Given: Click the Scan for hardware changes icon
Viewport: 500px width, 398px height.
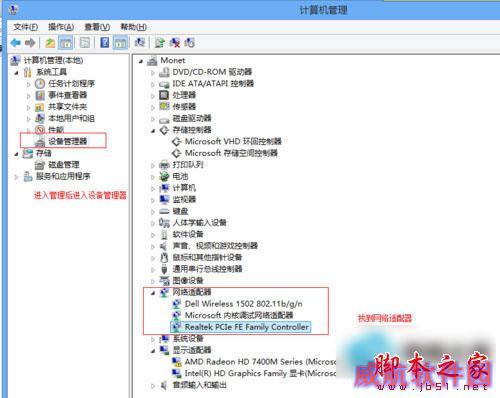Looking at the screenshot, I should (x=140, y=43).
